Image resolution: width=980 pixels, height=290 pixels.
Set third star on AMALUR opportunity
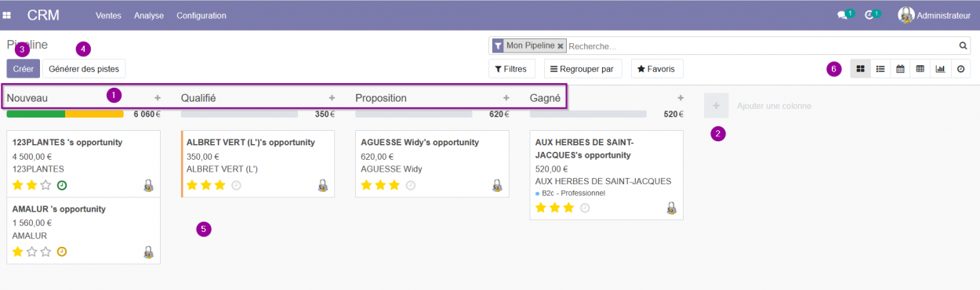(x=46, y=252)
